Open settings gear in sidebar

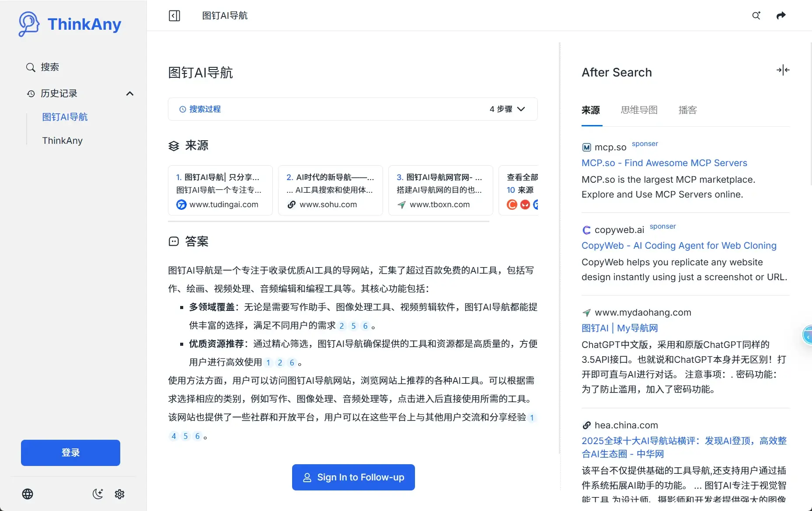click(x=119, y=494)
